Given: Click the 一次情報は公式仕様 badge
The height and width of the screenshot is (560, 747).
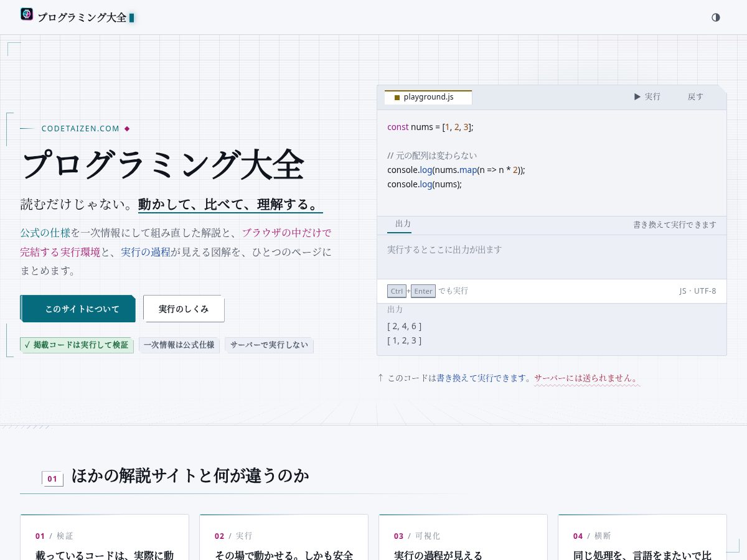Looking at the screenshot, I should 179,345.
